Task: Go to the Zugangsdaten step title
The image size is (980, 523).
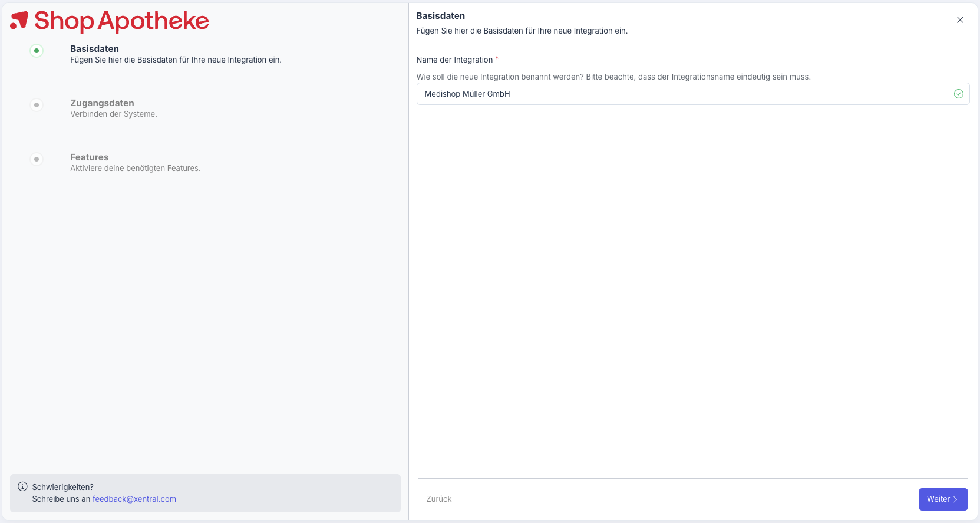Action: point(102,103)
